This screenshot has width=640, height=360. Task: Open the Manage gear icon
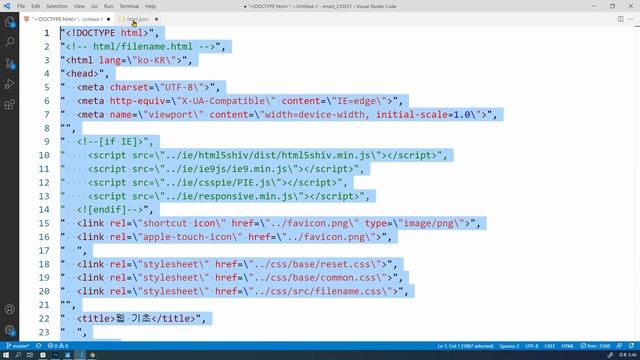(9, 330)
